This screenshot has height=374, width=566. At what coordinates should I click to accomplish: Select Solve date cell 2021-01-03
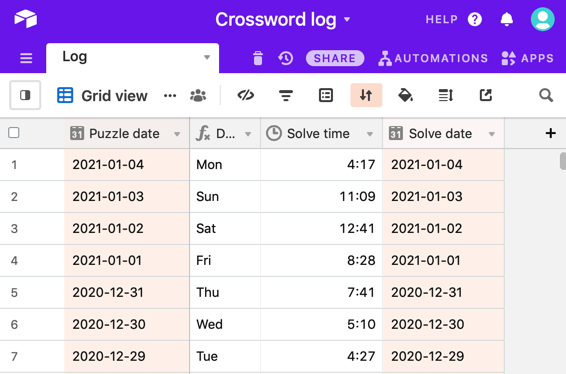coord(443,196)
